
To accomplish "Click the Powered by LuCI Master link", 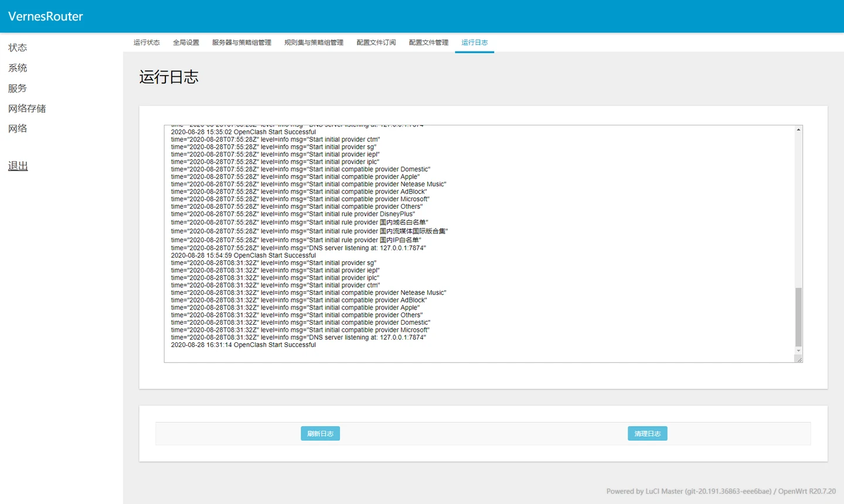I will [689, 491].
